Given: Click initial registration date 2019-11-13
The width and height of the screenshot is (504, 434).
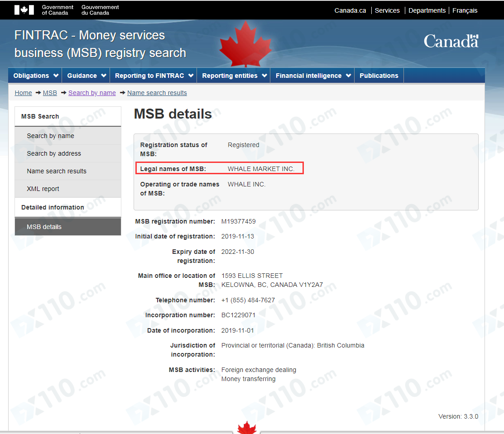Looking at the screenshot, I should coord(238,236).
